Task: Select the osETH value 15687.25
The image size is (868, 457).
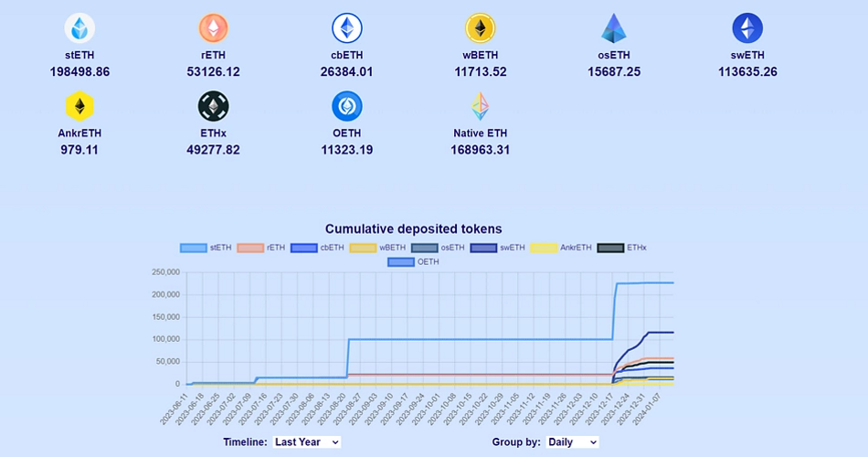Action: click(614, 72)
